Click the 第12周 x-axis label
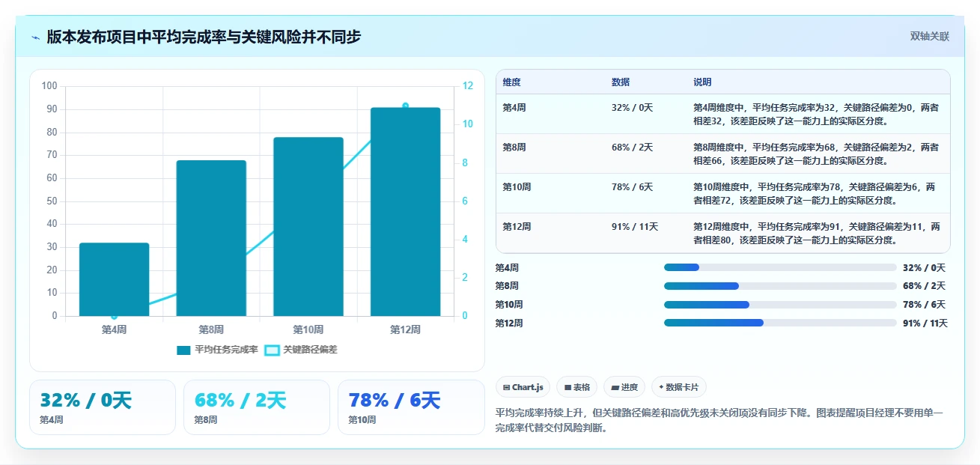The height and width of the screenshot is (465, 980). [406, 329]
